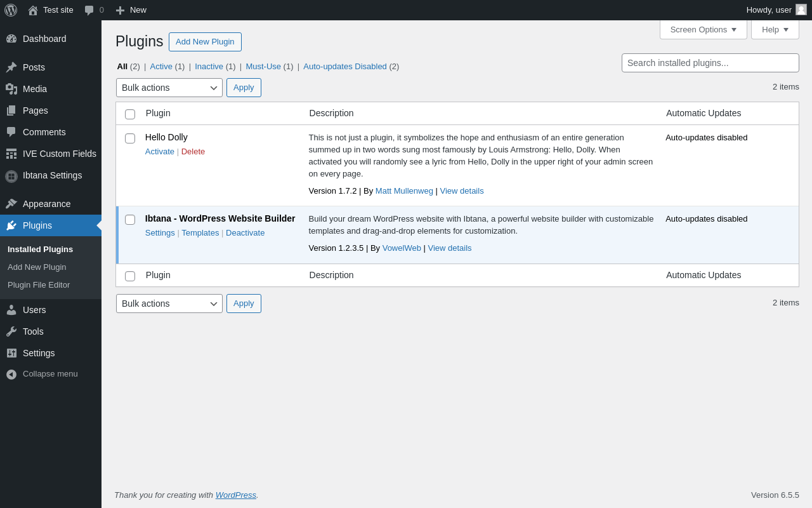The height and width of the screenshot is (508, 812).
Task: Click the Add New Plugin button
Action: pos(205,42)
